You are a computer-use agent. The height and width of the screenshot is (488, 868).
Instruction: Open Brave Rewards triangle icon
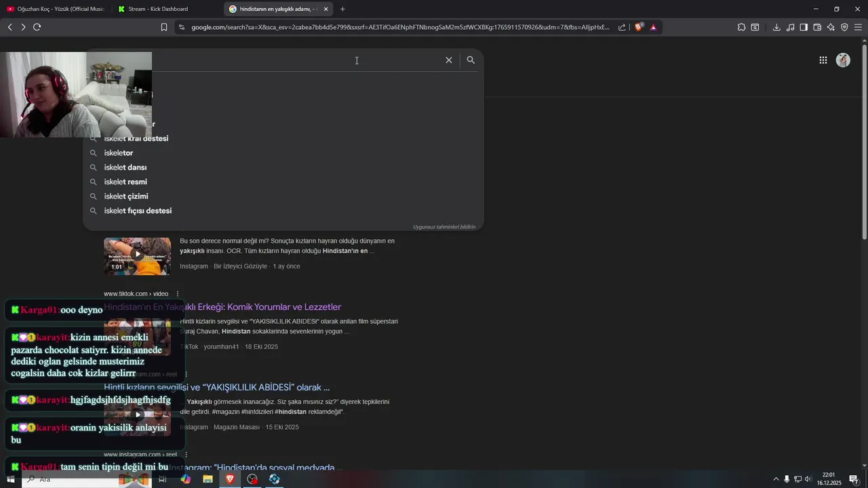tap(653, 27)
